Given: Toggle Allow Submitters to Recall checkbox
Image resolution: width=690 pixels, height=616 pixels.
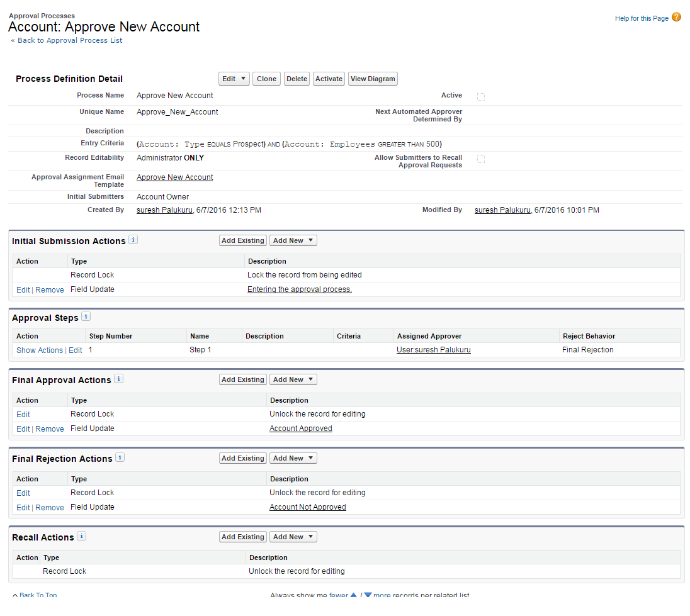Looking at the screenshot, I should 481,159.
